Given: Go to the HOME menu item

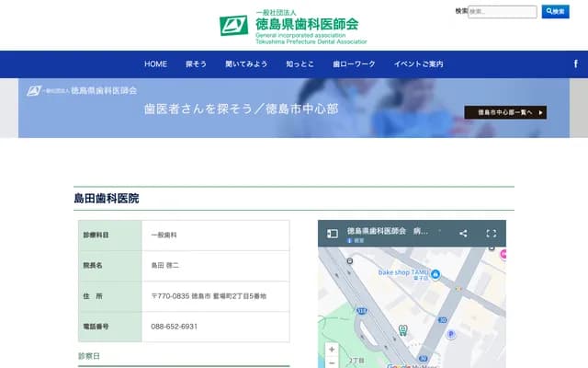Looking at the screenshot, I should tap(155, 64).
